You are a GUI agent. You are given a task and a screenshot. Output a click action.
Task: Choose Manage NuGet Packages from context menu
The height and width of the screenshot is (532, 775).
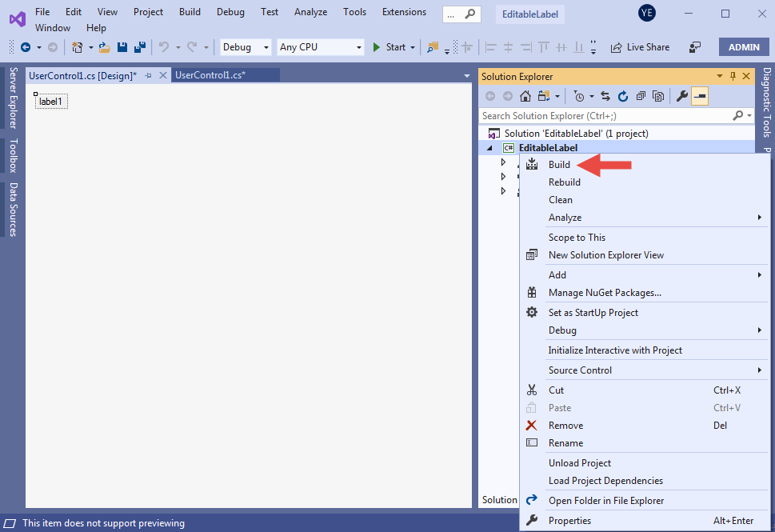(x=604, y=293)
